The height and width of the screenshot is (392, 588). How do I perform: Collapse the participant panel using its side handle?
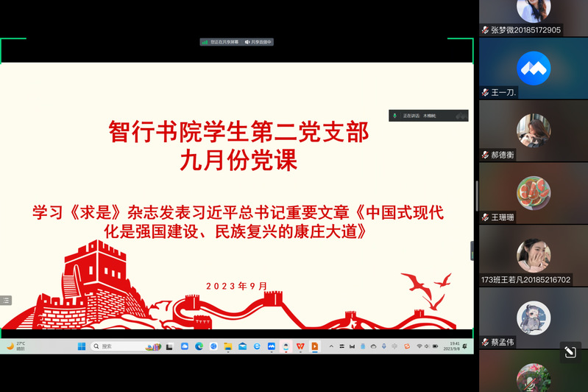473,251
